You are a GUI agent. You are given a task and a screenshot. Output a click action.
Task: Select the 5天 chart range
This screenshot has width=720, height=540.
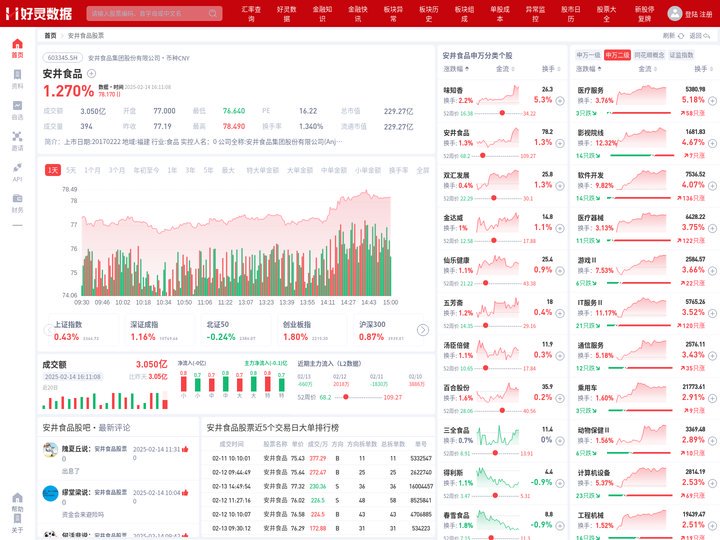click(x=71, y=170)
